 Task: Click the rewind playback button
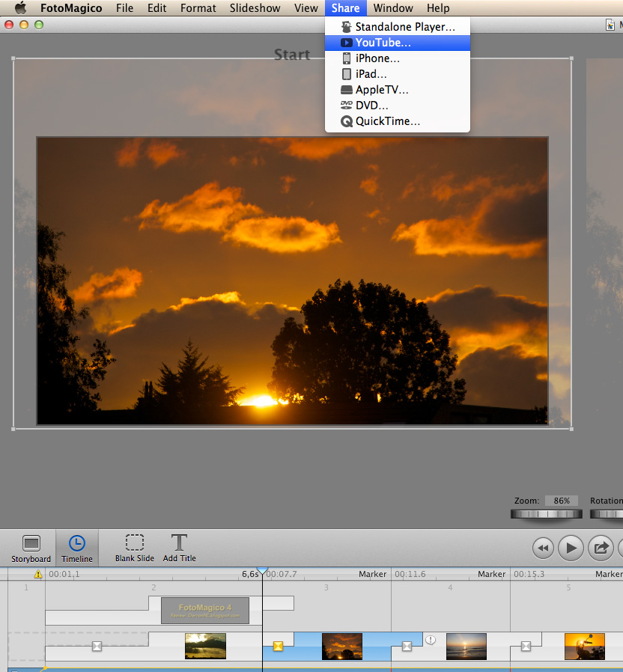click(543, 548)
